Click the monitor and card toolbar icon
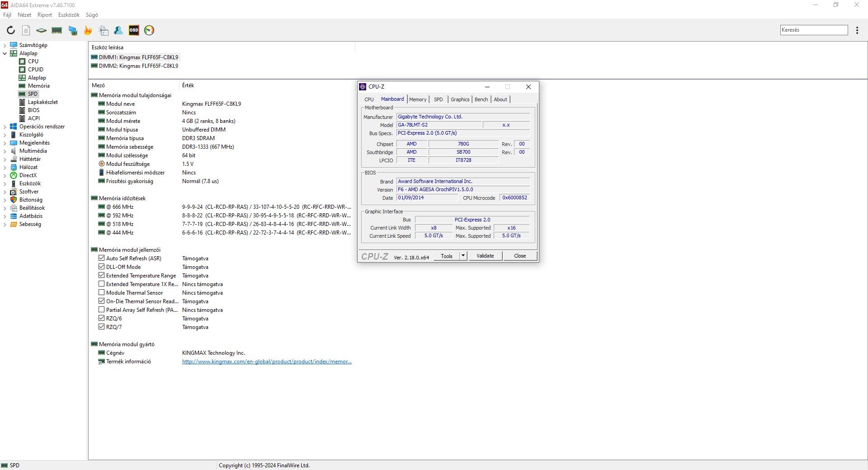Image resolution: width=868 pixels, height=470 pixels. [72, 30]
